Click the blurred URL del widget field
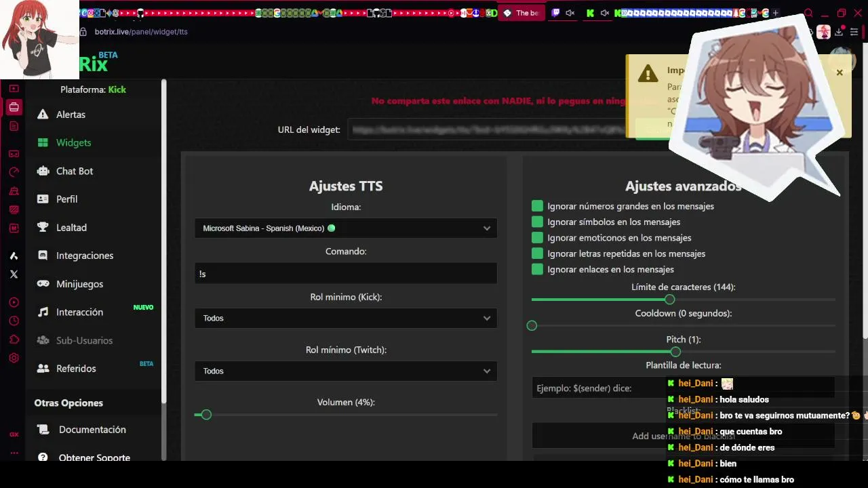Viewport: 868px width, 488px height. [x=487, y=129]
